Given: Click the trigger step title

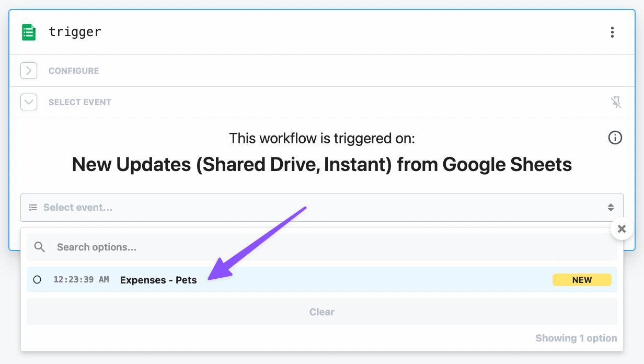Looking at the screenshot, I should (x=75, y=32).
